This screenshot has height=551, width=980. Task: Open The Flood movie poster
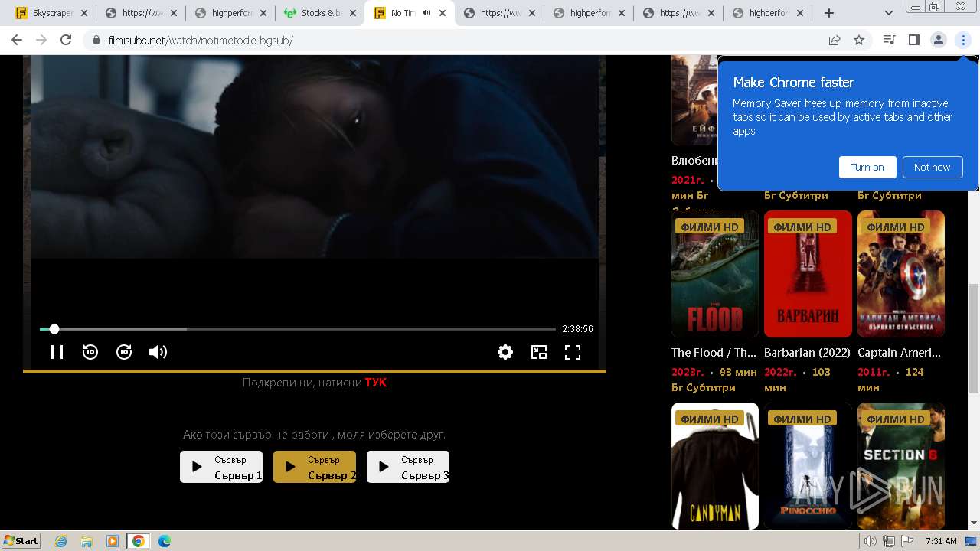click(715, 274)
